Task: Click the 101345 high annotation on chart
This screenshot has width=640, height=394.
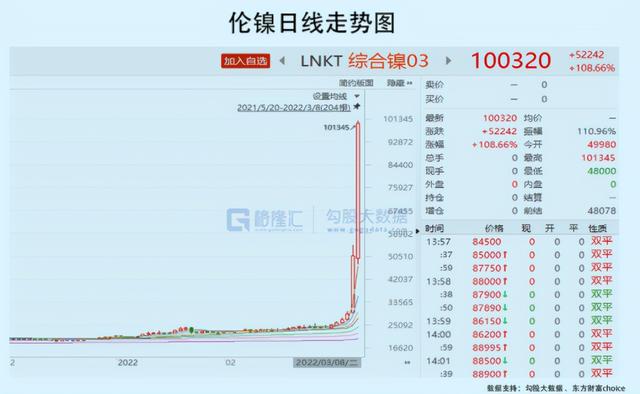Action: [x=336, y=127]
